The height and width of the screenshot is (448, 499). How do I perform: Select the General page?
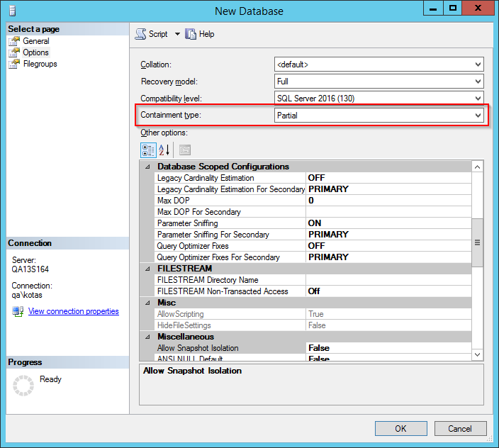[35, 41]
